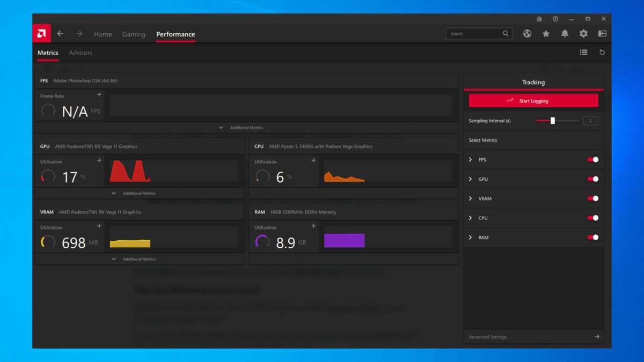The image size is (644, 362).
Task: Expand CPU metrics chevron in Tracking
Action: click(471, 218)
